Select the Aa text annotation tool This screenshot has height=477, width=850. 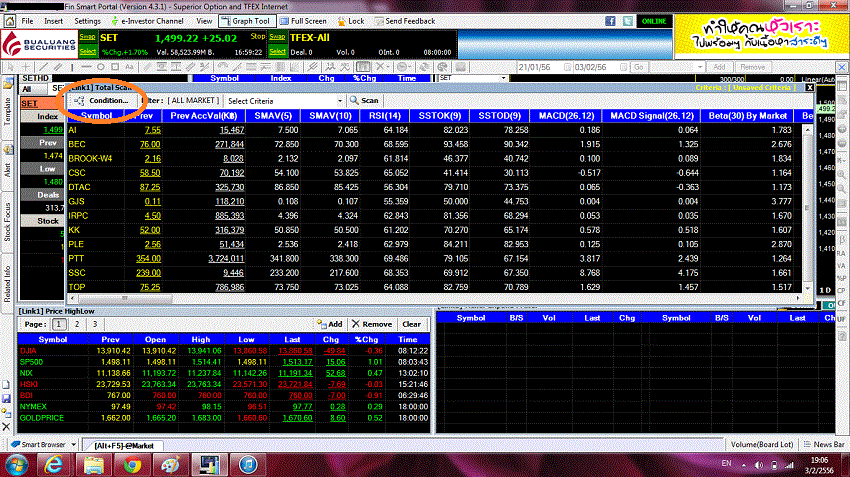click(x=129, y=67)
